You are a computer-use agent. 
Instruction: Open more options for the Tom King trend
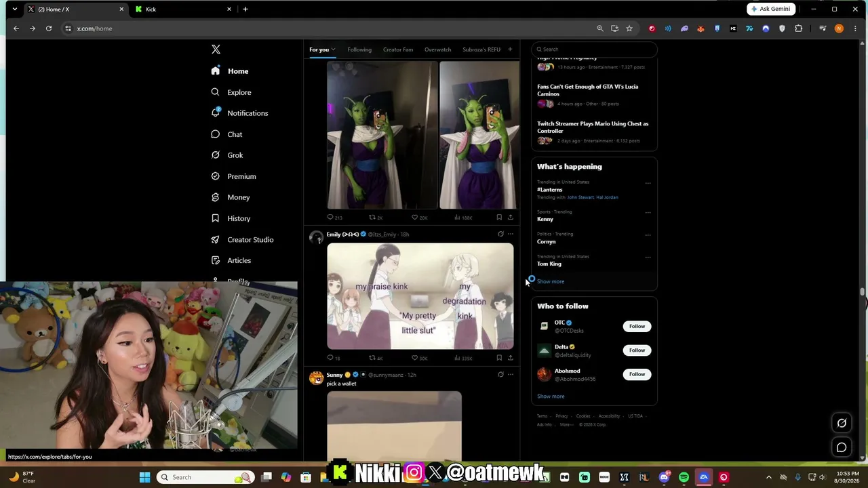click(648, 258)
